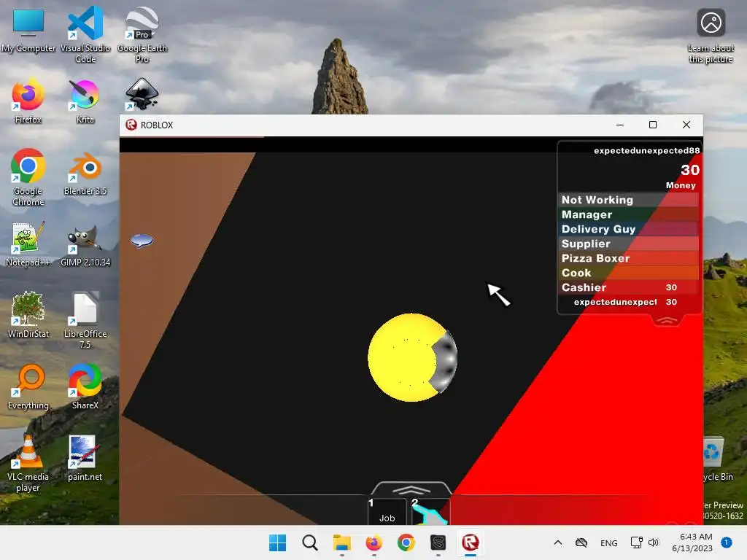Open the volume tray icon

click(x=654, y=542)
